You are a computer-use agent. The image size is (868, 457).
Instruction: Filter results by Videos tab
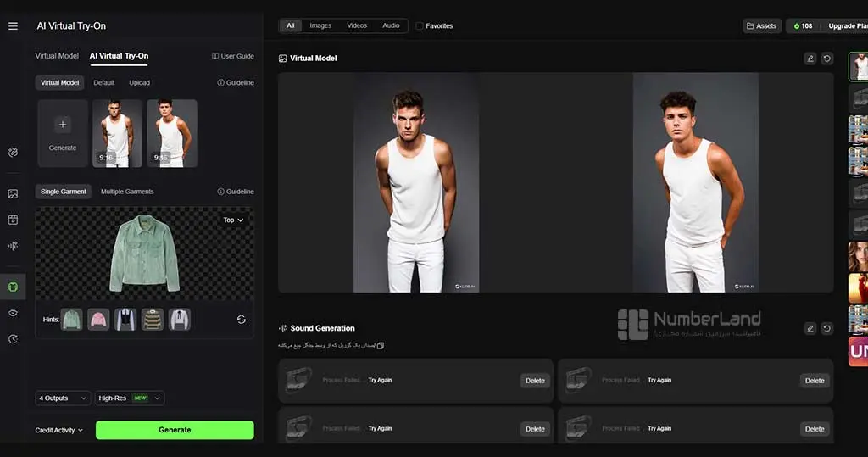pyautogui.click(x=357, y=25)
